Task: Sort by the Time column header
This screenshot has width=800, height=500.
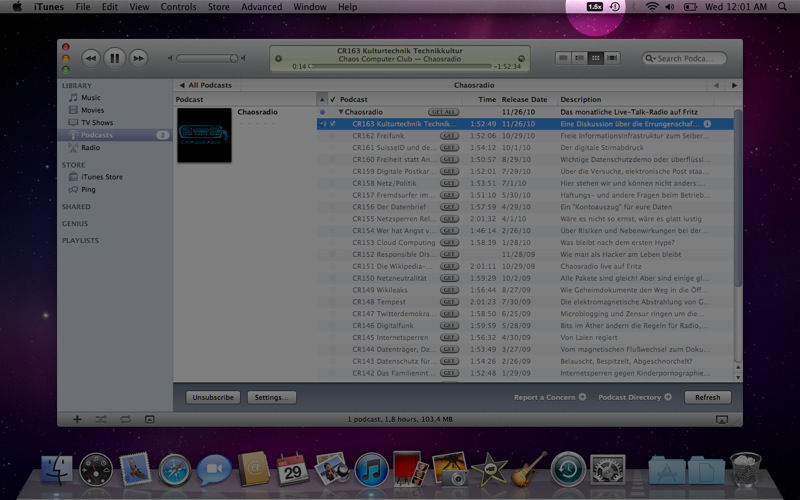Action: pos(487,99)
